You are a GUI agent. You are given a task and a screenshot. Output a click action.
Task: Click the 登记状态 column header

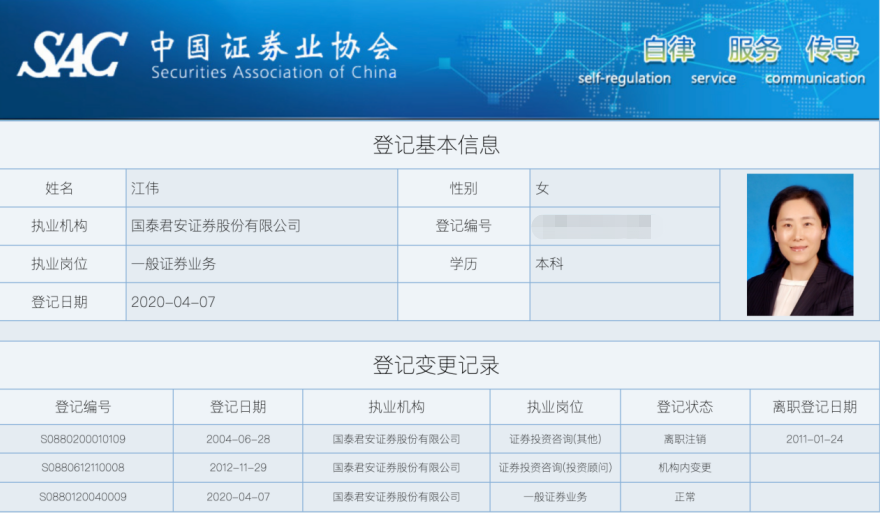[x=685, y=407]
